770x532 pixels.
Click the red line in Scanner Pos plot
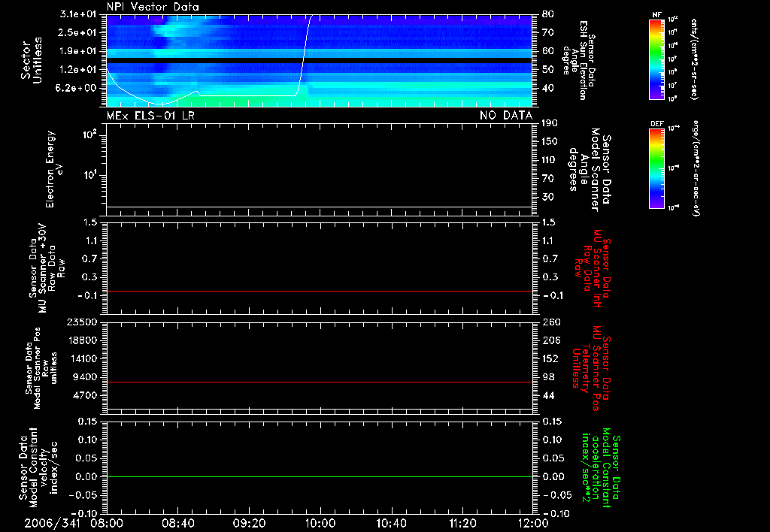coord(319,382)
